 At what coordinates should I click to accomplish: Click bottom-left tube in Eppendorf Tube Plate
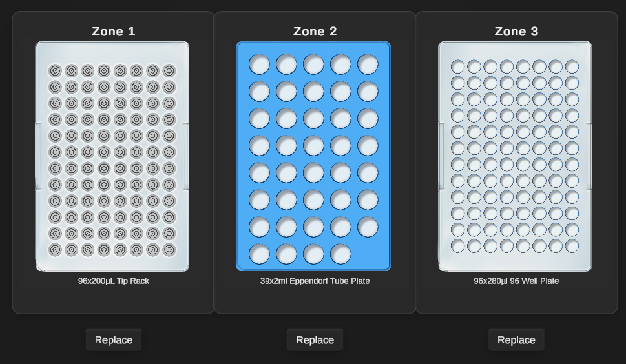pyautogui.click(x=259, y=254)
